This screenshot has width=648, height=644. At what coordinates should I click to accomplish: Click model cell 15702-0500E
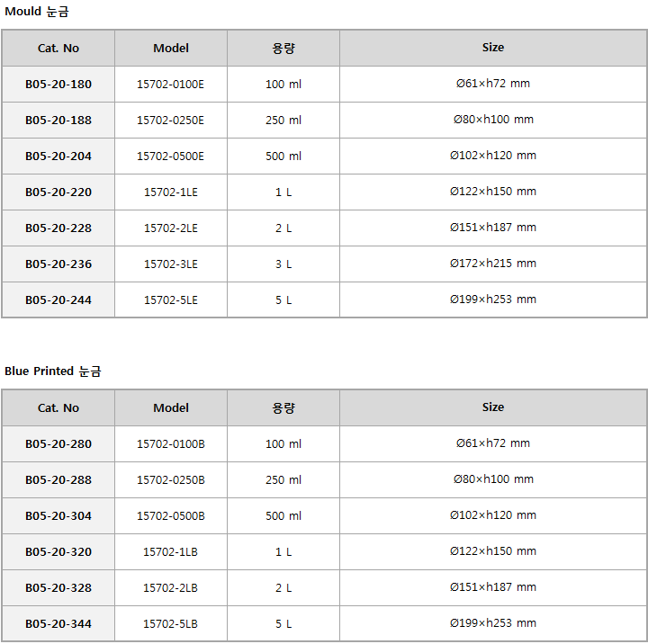(x=171, y=157)
